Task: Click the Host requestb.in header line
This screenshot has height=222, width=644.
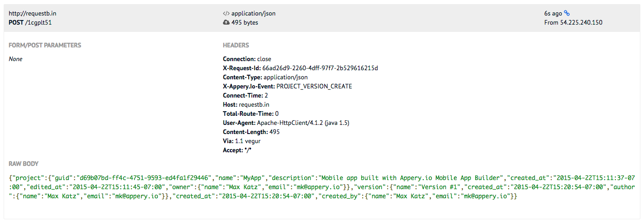Action: [246, 105]
